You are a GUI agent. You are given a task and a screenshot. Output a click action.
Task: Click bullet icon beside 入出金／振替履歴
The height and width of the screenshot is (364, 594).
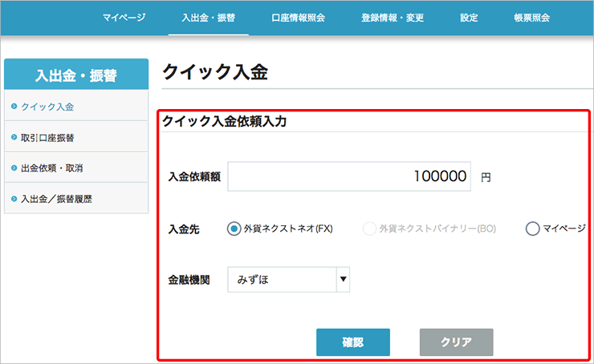(14, 198)
